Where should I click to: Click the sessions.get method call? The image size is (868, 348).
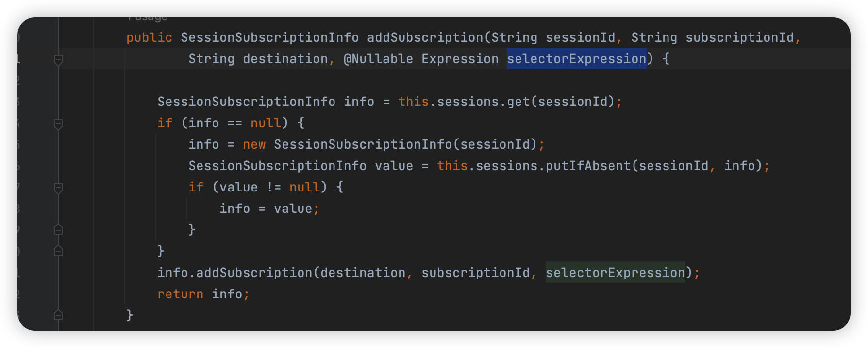(x=483, y=102)
